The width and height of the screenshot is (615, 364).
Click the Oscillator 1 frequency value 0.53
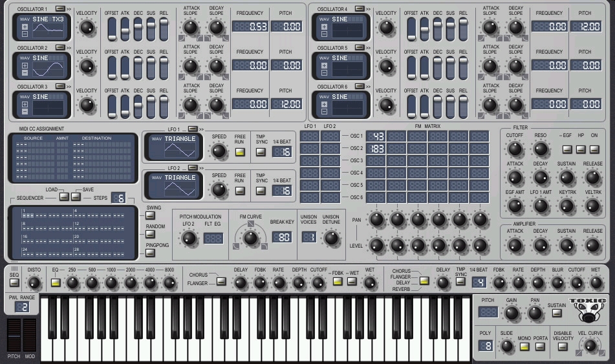(x=250, y=27)
